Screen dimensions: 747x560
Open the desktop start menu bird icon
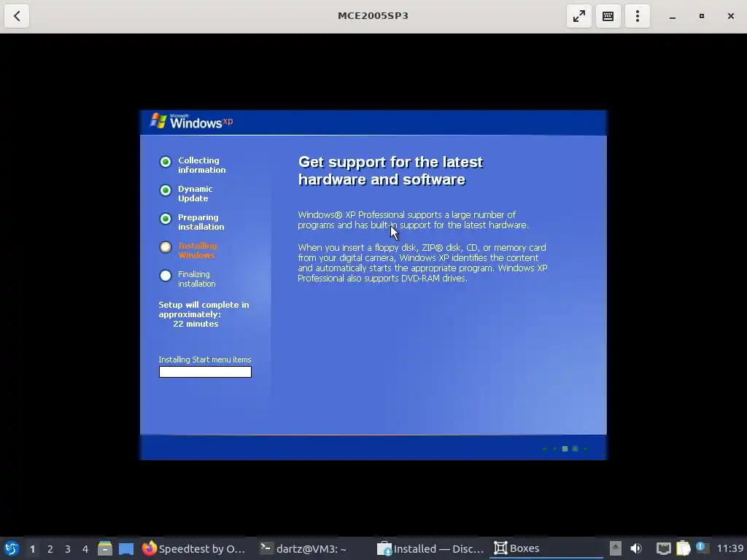point(11,548)
